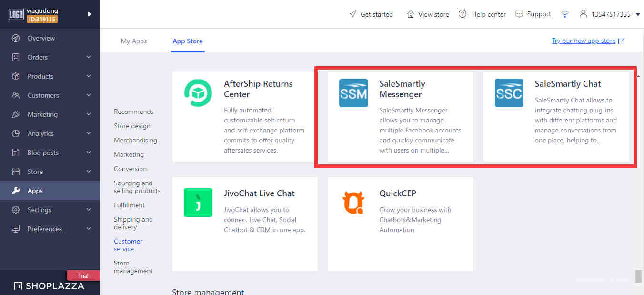Screen dimensions: 644x295
Task: Select the App Store tab
Action: [x=188, y=41]
